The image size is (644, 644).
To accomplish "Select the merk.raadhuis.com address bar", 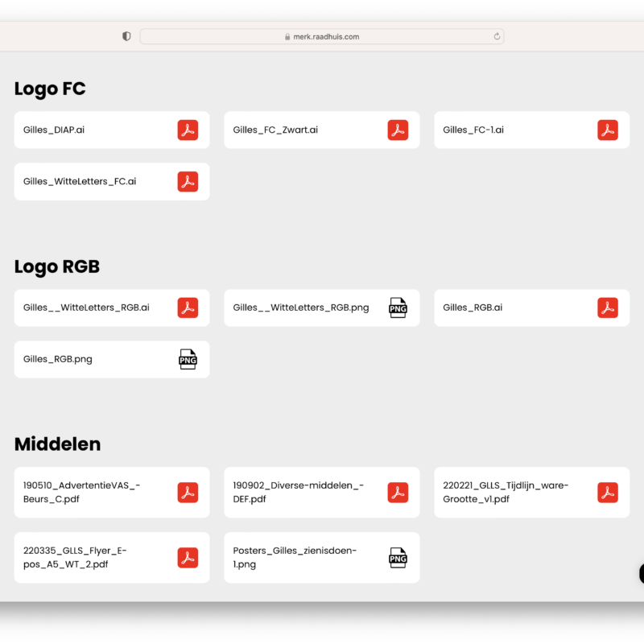I will click(322, 36).
